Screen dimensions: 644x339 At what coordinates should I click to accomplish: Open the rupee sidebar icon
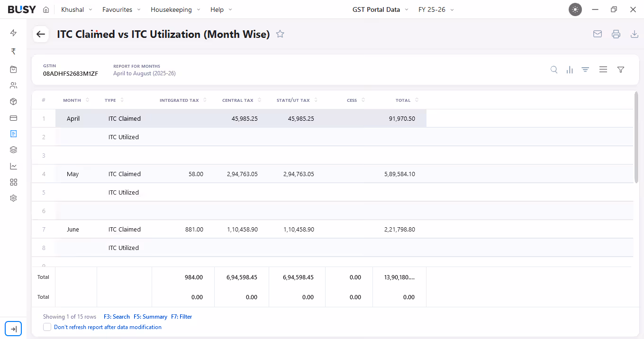click(13, 51)
